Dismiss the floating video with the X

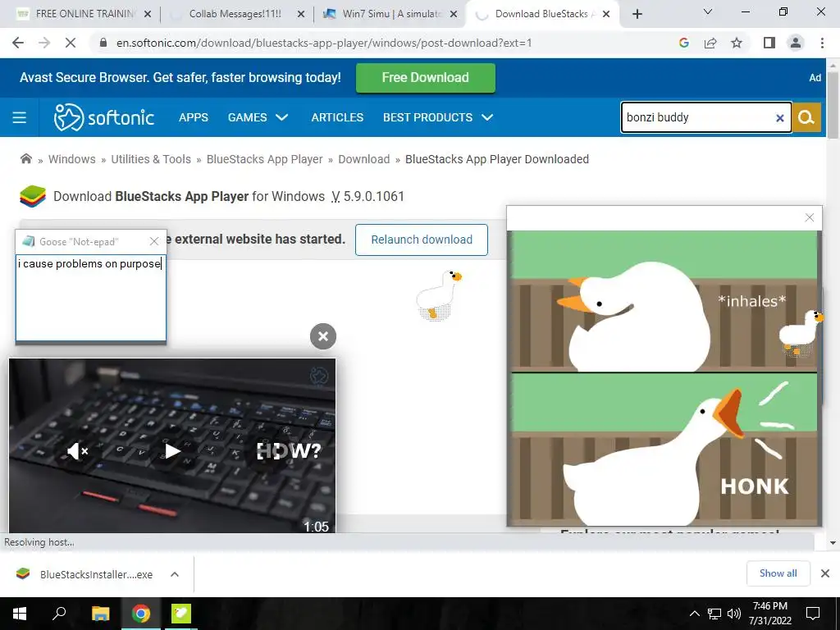pos(323,336)
